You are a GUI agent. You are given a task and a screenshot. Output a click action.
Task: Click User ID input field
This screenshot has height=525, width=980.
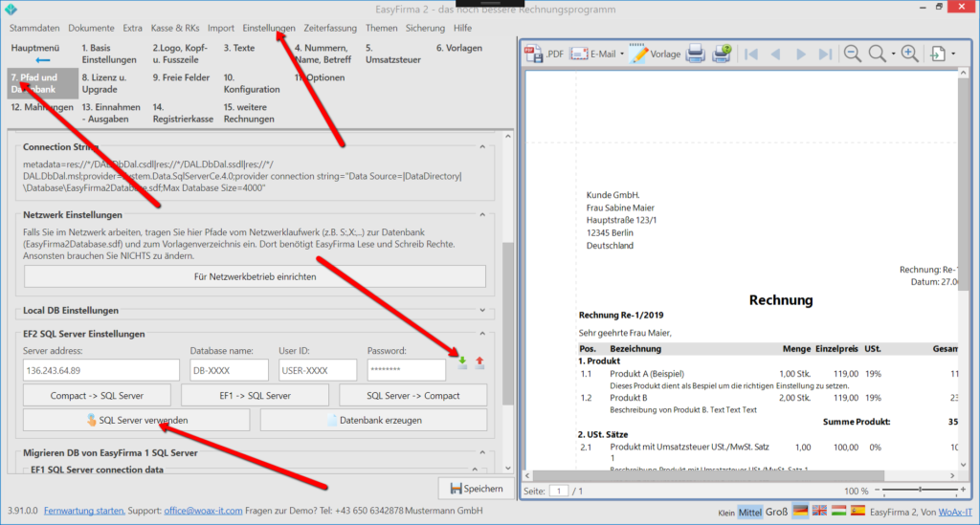[318, 370]
